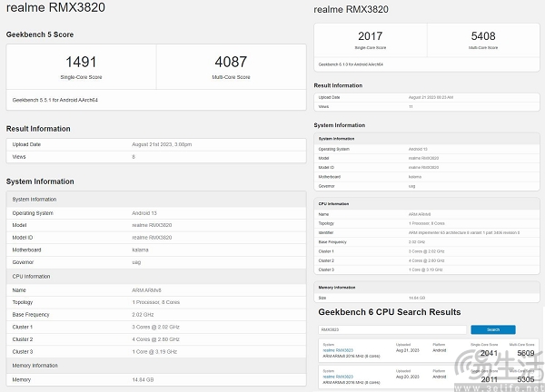Click 'Governor' label in the Geekbench 5 panel

coord(23,262)
